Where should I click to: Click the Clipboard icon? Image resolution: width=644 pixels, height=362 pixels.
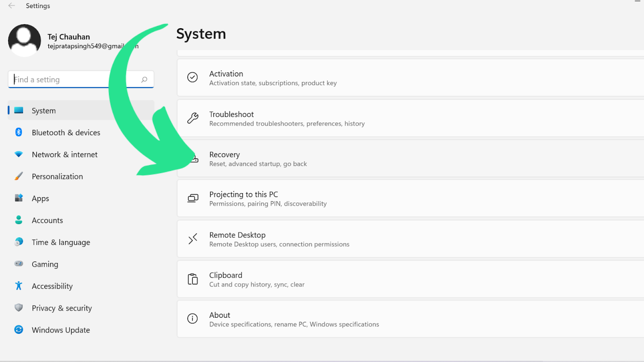(193, 279)
